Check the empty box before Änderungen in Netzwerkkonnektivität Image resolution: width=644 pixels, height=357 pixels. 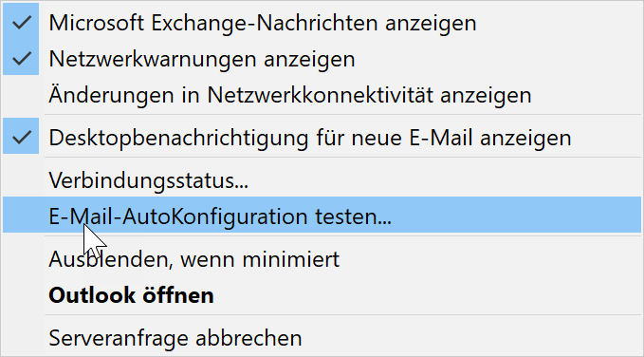coord(21,95)
